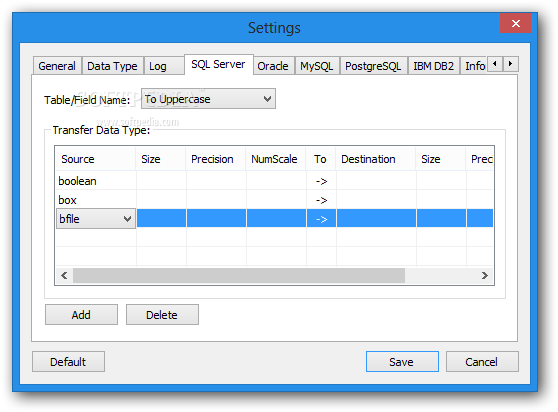Expand the bfile source type dropdown
The width and height of the screenshot is (558, 412).
(x=127, y=219)
